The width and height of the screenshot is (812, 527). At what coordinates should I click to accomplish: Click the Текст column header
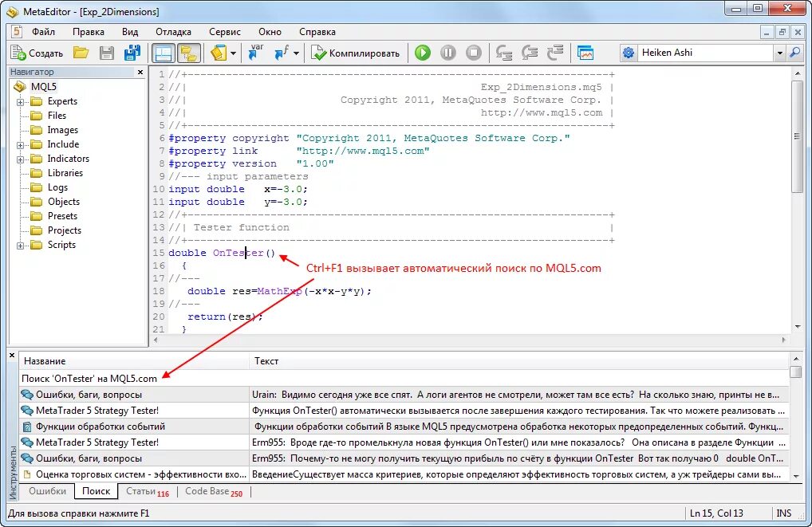[x=519, y=361]
